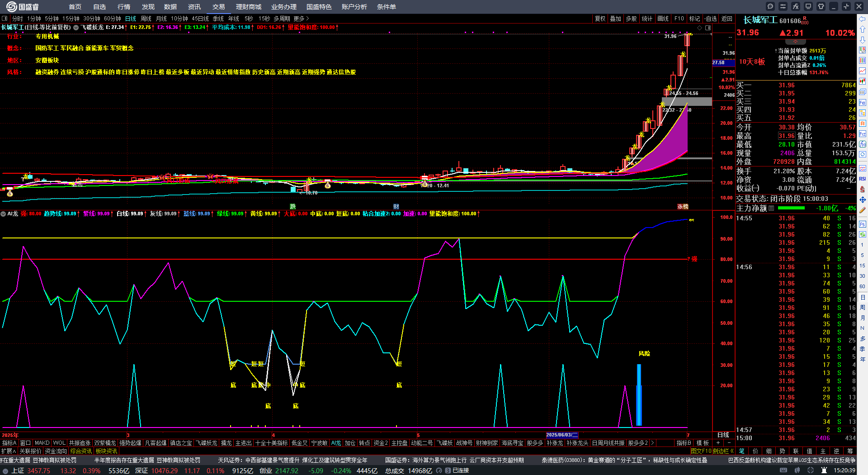Open the settings sliders icon in title bar
This screenshot has height=475, width=868.
783,6
